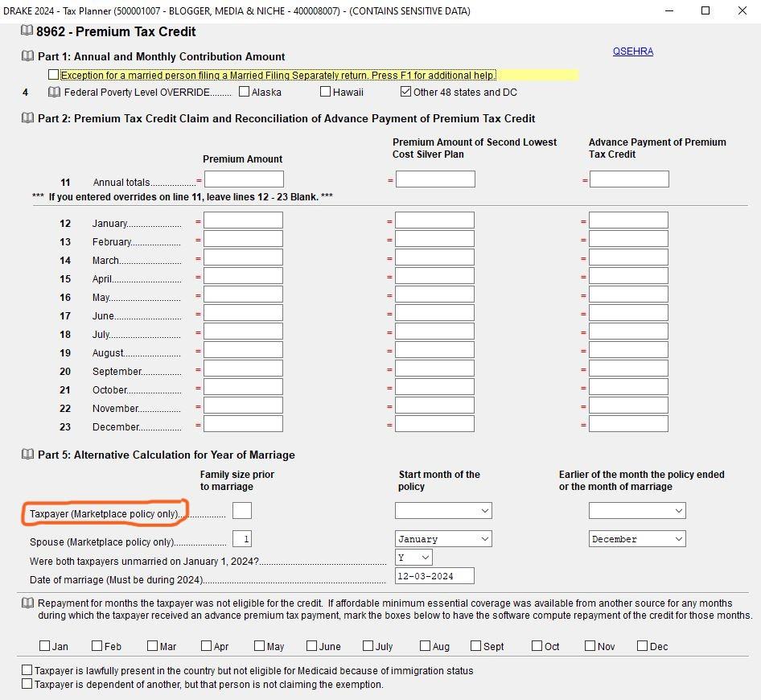Open book icon beside Repayment for months text
761x700 pixels.
[x=27, y=603]
